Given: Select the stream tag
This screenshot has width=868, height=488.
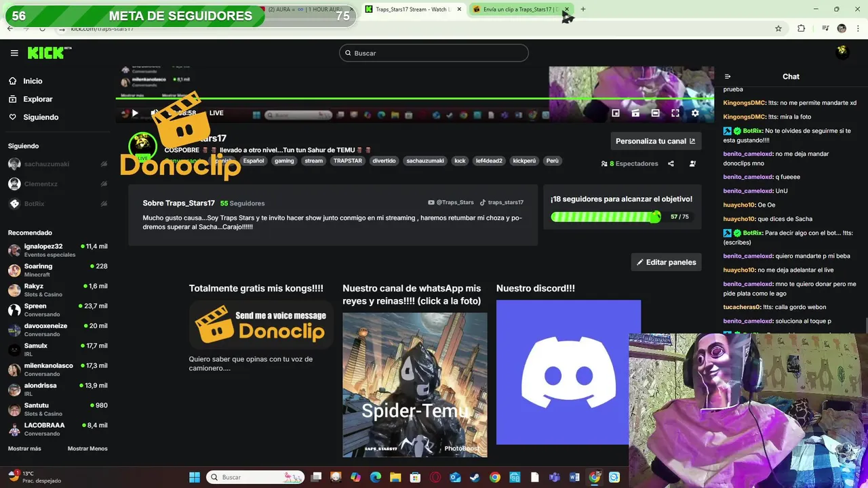Looking at the screenshot, I should click(x=314, y=161).
